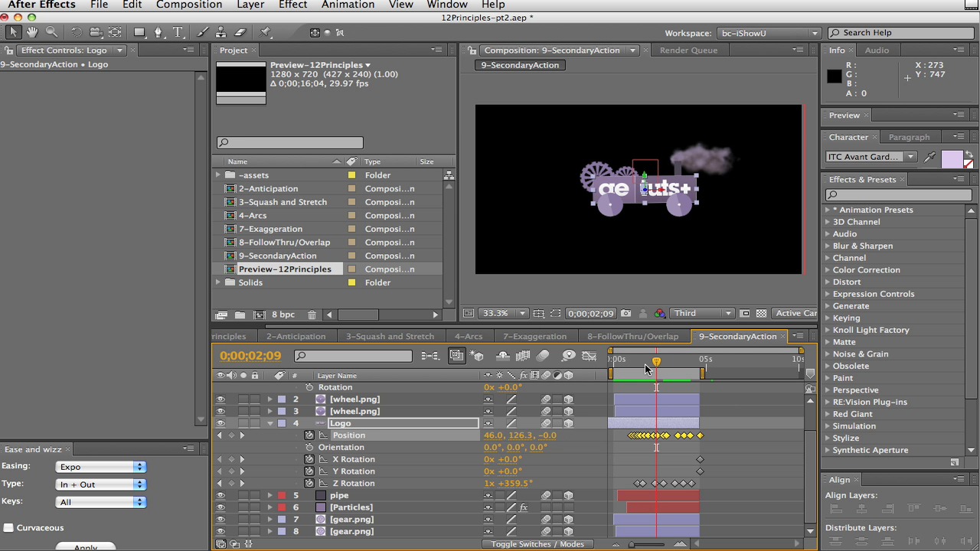Switch to the 3-Squash and Stretch tab
The width and height of the screenshot is (980, 551).
click(x=390, y=336)
